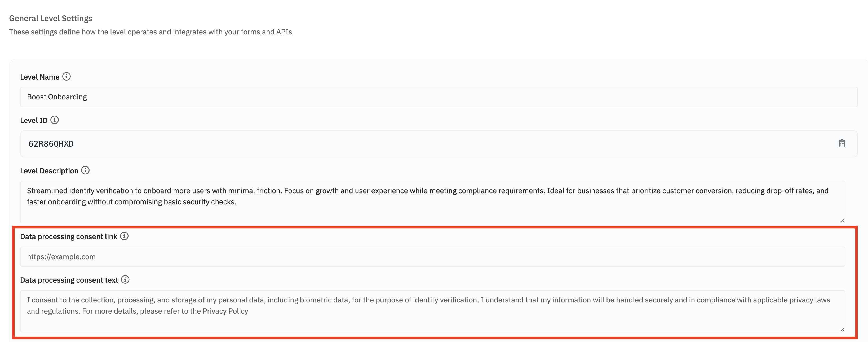This screenshot has width=868, height=342.
Task: Click the "Data processing consent text" label
Action: 69,280
